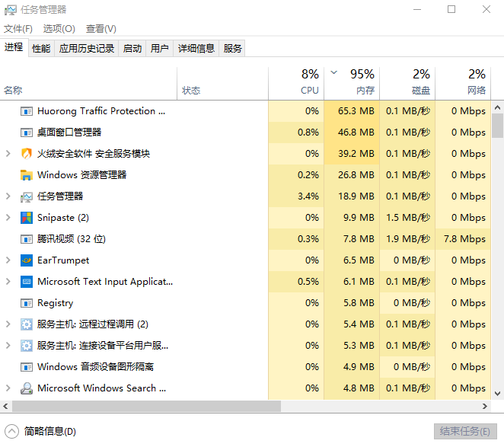Viewport: 504px width, 447px height.
Task: Click the horizontal scrollbar right arrow
Action: click(x=485, y=407)
